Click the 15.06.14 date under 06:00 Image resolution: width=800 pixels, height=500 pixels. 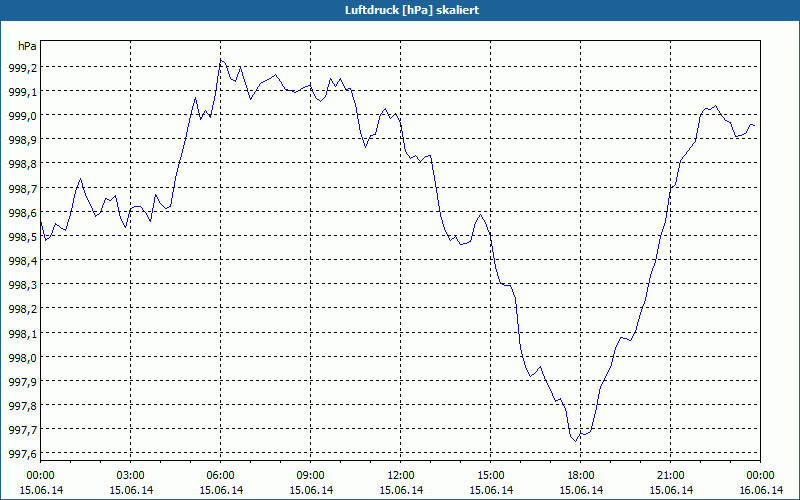(221, 490)
